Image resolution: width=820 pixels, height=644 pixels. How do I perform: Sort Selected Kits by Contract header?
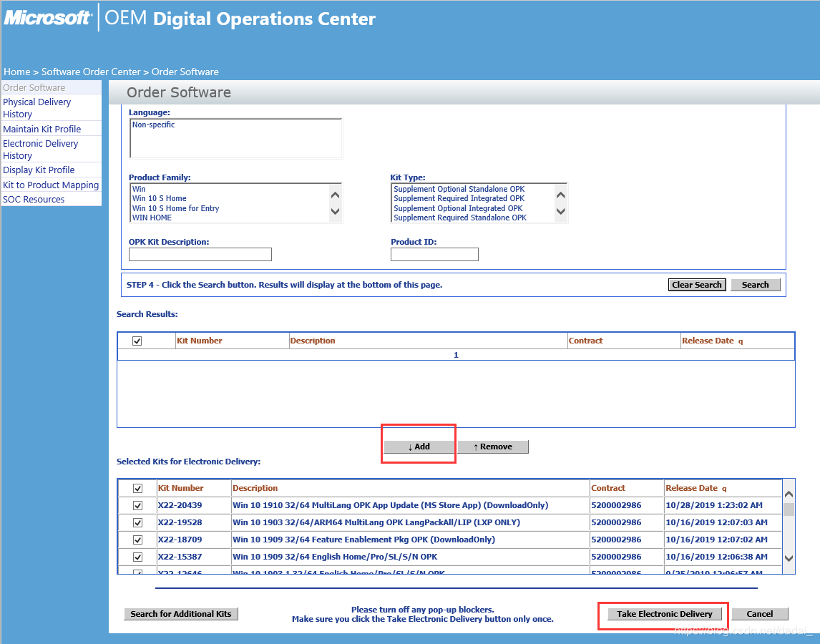click(x=608, y=488)
